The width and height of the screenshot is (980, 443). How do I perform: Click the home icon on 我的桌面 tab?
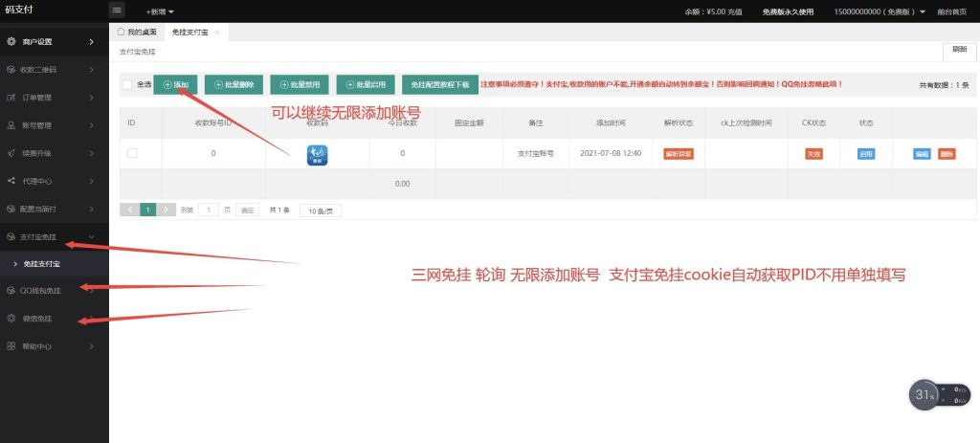pyautogui.click(x=120, y=33)
